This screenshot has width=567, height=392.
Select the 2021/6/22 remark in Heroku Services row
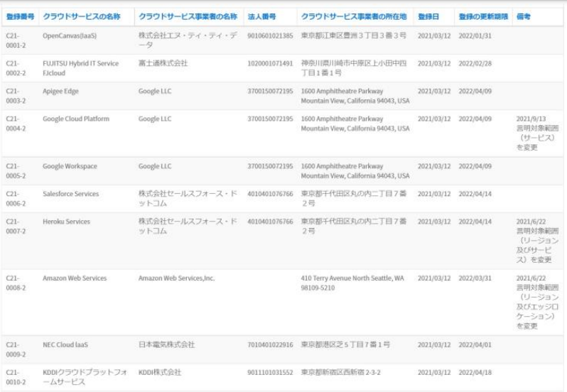pos(537,241)
